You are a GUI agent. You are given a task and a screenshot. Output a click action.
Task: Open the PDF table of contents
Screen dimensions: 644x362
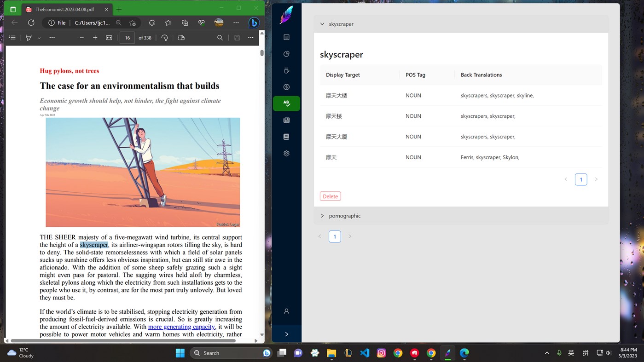[x=12, y=38]
